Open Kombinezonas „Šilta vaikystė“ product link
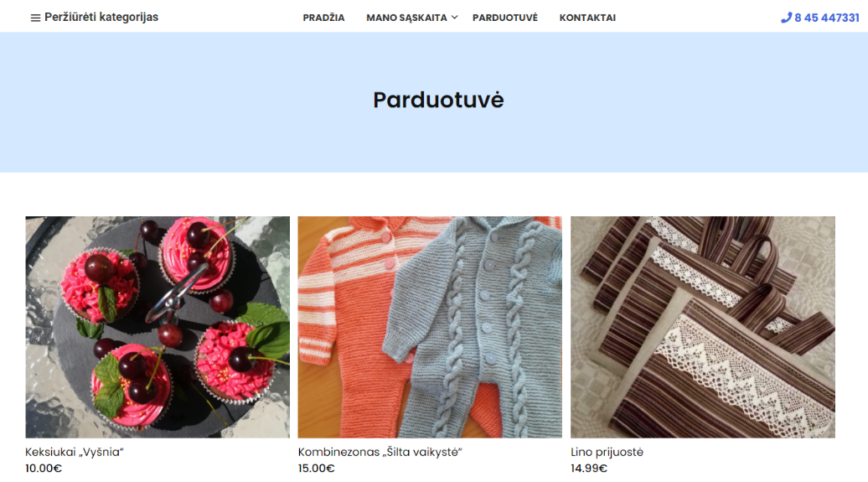The height and width of the screenshot is (482, 868). tap(380, 452)
